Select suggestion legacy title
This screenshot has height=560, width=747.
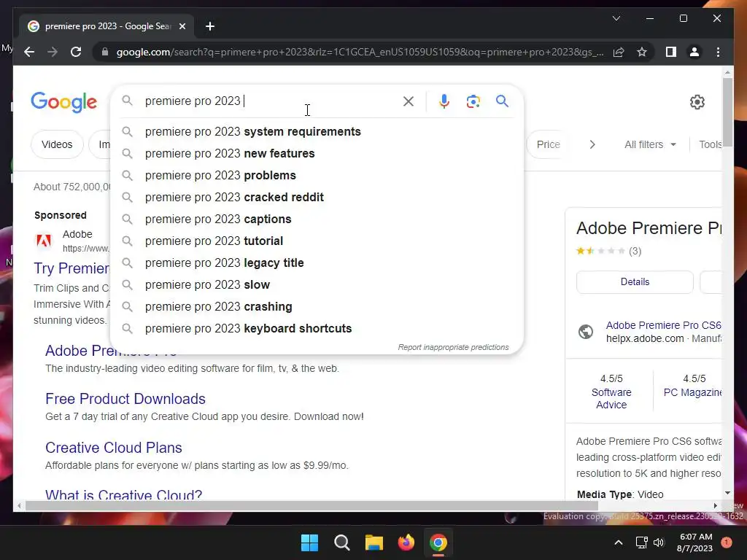(317, 262)
